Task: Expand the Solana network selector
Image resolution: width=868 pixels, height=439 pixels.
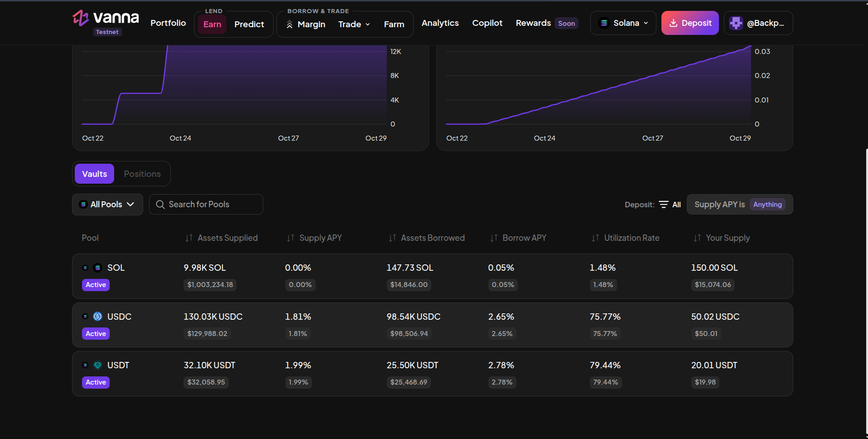Action: click(623, 23)
